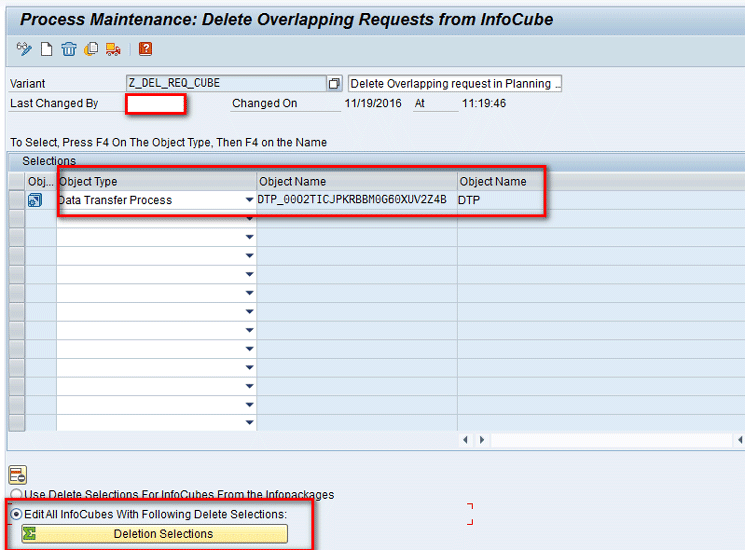Screen dimensions: 745x550
Task: Click the Delete trash can icon
Action: point(69,49)
